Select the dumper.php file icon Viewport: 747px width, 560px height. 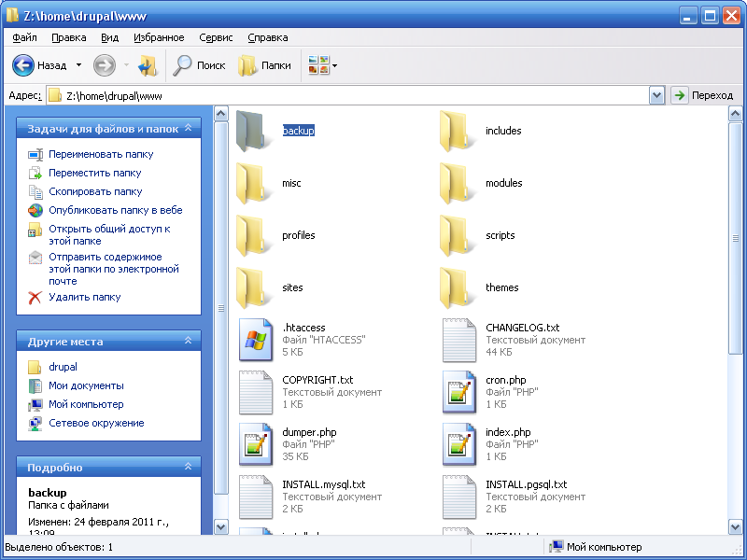pos(256,444)
